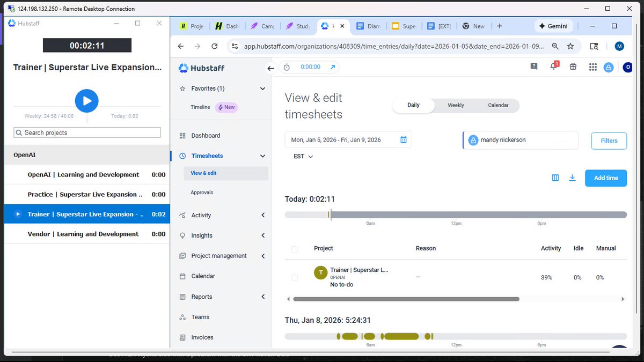The width and height of the screenshot is (644, 362).
Task: Open site information icon in address bar
Action: (x=234, y=47)
